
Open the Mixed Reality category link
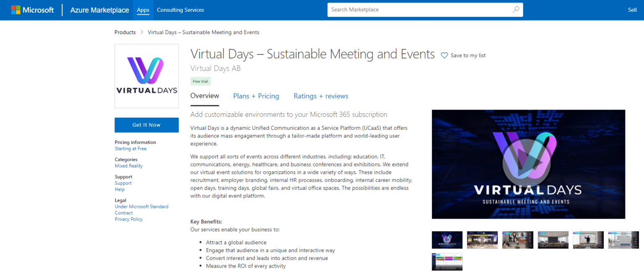pyautogui.click(x=128, y=165)
